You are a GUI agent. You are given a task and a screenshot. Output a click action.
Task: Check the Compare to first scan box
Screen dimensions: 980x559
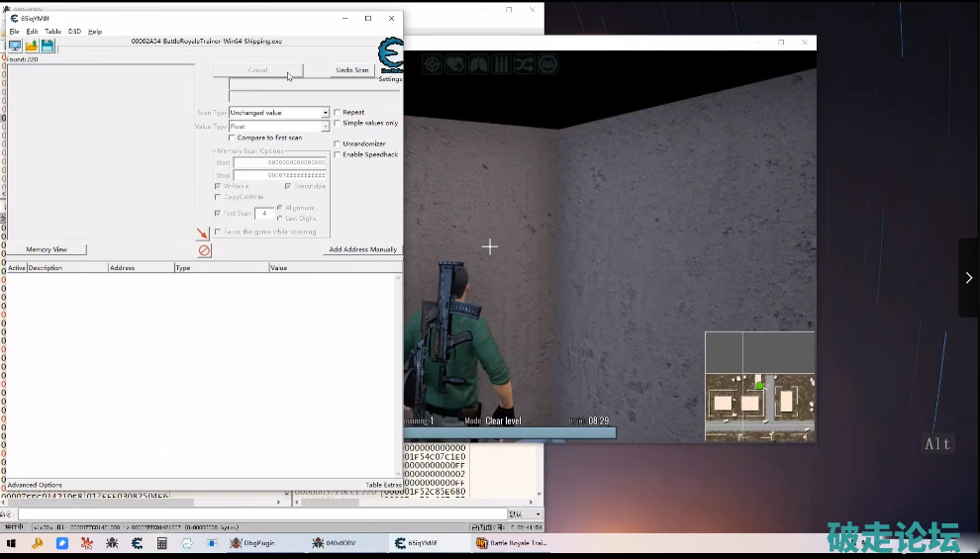(233, 138)
